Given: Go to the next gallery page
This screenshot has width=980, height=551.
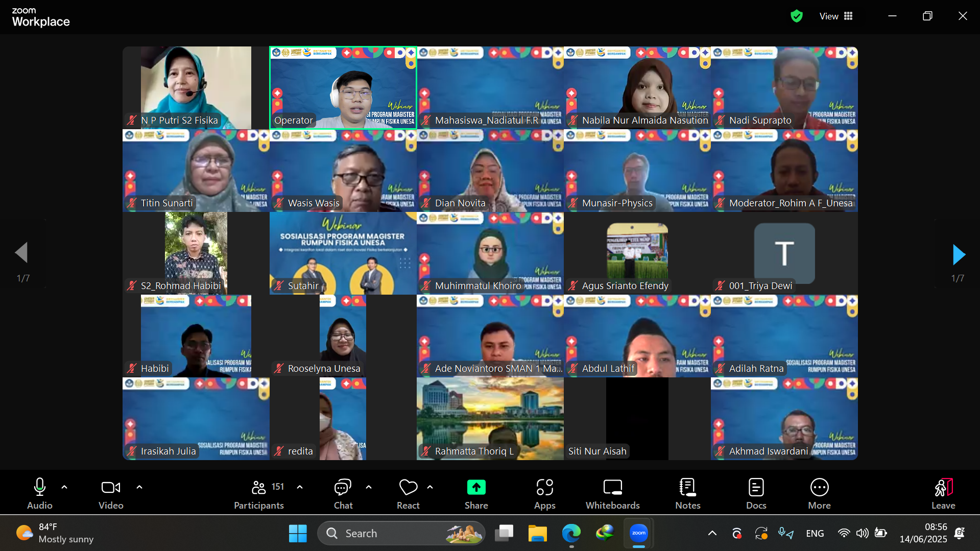Looking at the screenshot, I should click(x=959, y=254).
